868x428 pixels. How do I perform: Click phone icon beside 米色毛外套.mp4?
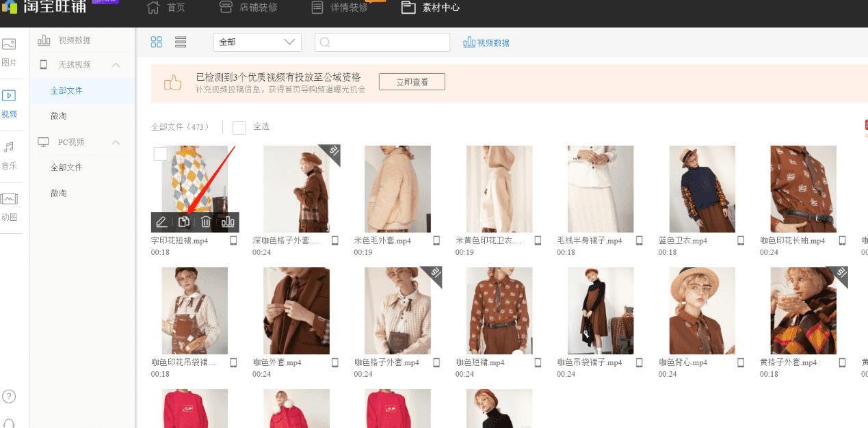pyautogui.click(x=436, y=241)
